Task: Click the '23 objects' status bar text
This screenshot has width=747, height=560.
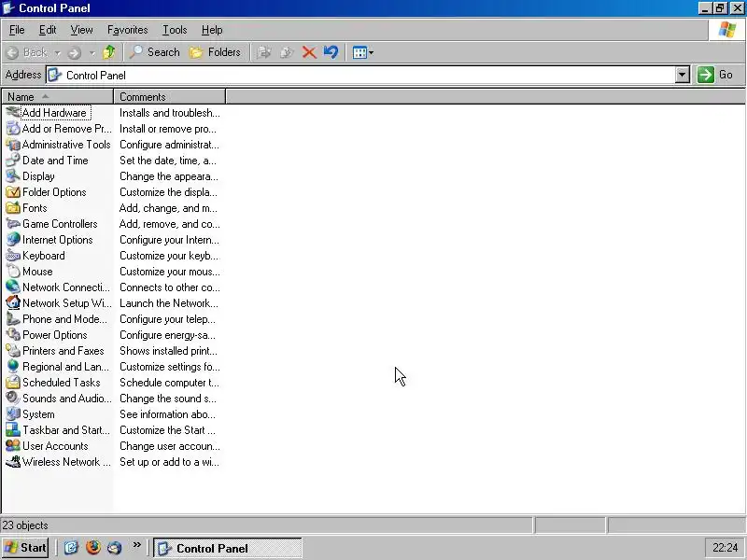Action: click(x=25, y=525)
